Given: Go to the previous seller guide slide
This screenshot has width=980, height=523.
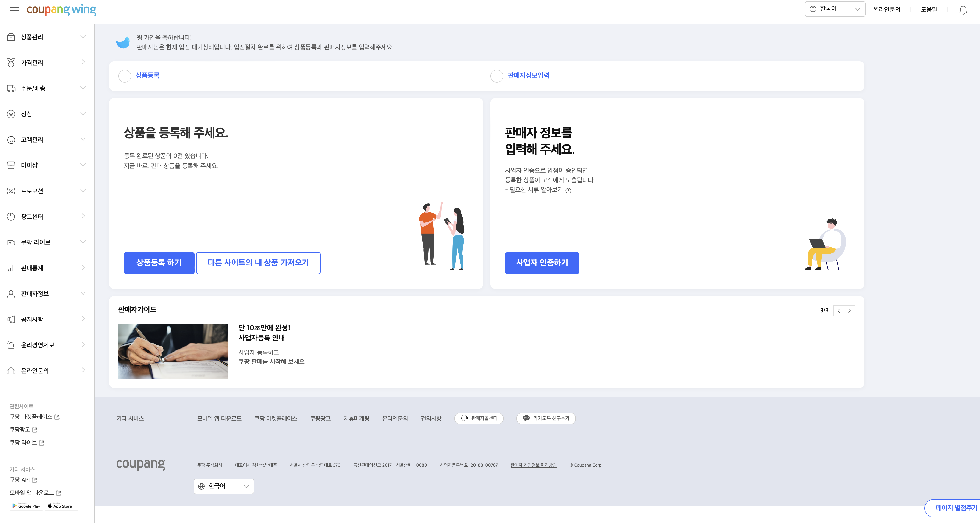Looking at the screenshot, I should click(838, 311).
